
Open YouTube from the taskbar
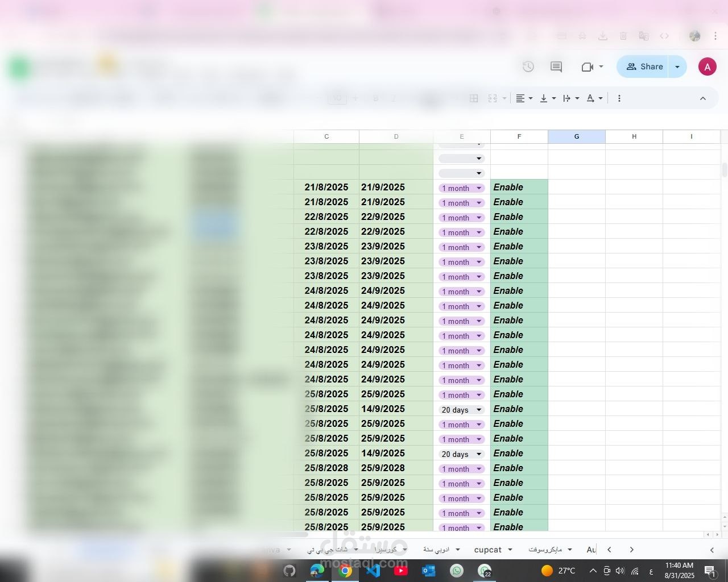(401, 571)
